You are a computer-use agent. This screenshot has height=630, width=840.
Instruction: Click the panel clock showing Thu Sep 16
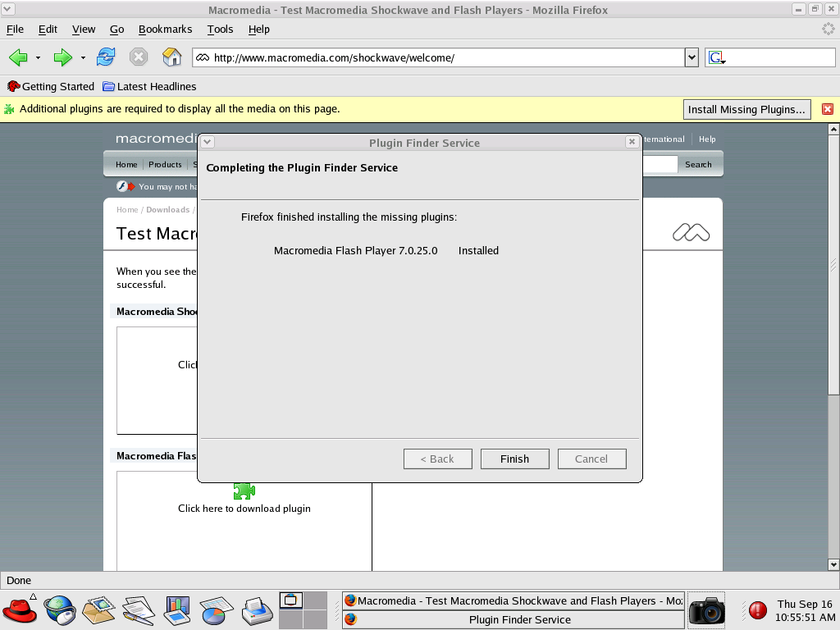(x=805, y=610)
